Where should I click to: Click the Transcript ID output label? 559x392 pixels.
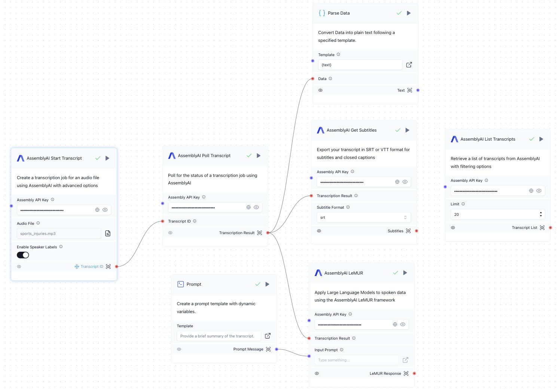pyautogui.click(x=92, y=267)
